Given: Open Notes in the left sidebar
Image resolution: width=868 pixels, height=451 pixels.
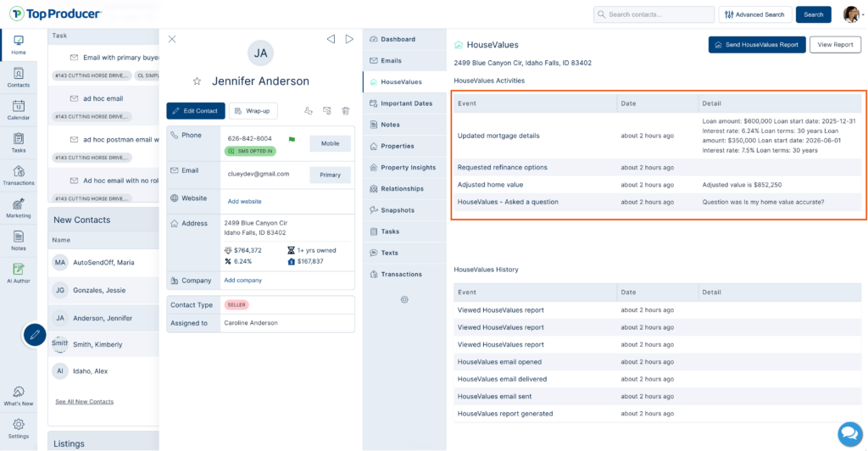Looking at the screenshot, I should click(19, 241).
